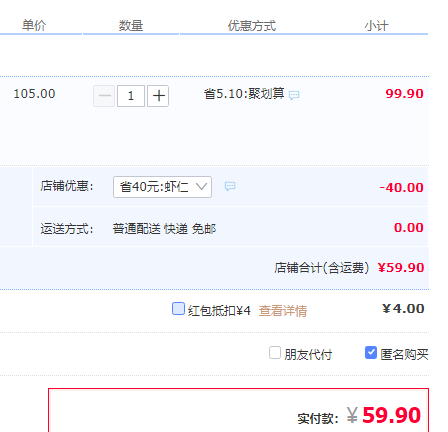
Task: Click the 优惠方式 column header
Action: coord(252,26)
